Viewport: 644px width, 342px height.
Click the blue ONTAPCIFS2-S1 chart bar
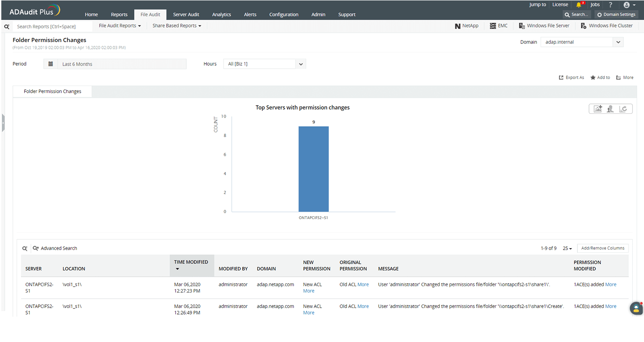tap(314, 169)
